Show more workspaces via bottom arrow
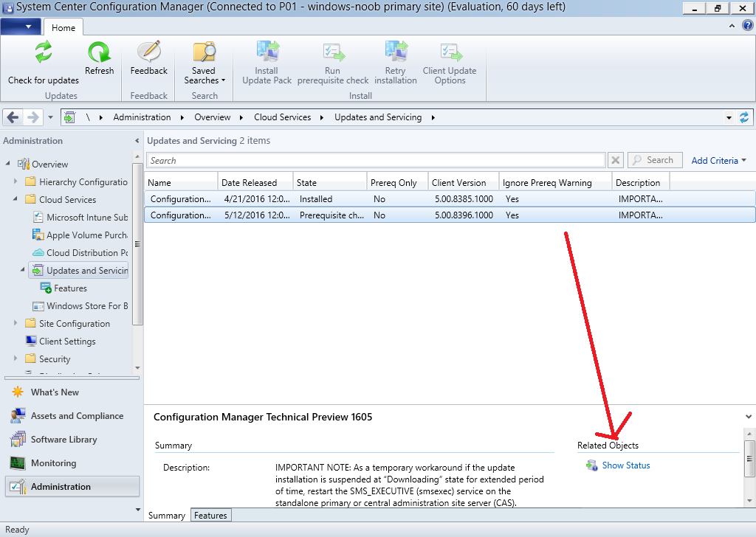 click(x=138, y=510)
